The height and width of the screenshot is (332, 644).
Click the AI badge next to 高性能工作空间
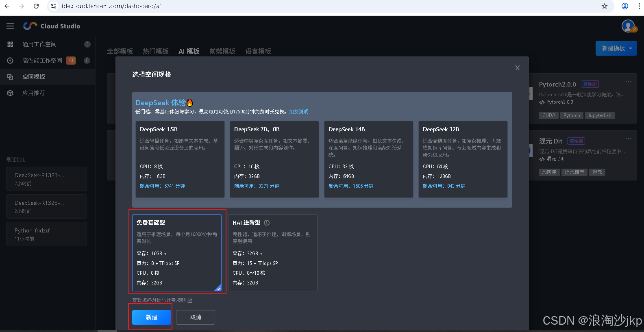71,61
